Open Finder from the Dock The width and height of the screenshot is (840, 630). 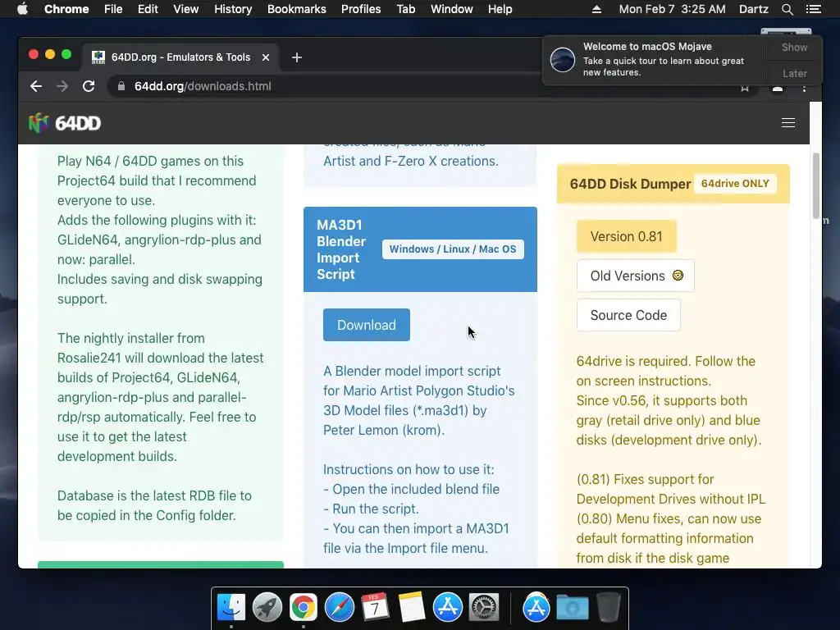tap(231, 608)
